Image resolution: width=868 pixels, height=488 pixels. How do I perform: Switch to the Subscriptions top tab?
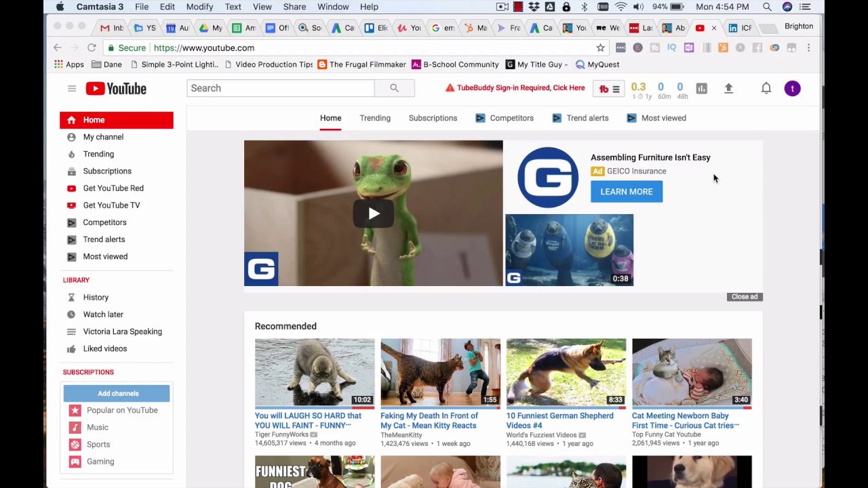click(433, 118)
